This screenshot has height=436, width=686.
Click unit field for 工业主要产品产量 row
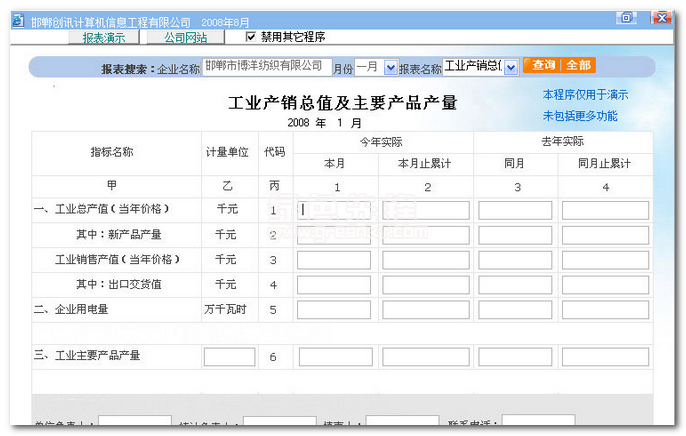click(229, 356)
